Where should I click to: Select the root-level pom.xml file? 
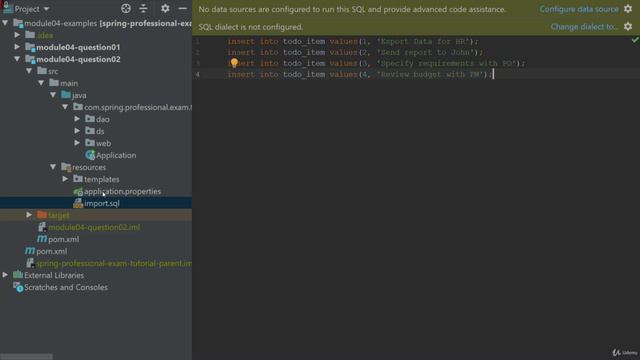click(x=51, y=251)
